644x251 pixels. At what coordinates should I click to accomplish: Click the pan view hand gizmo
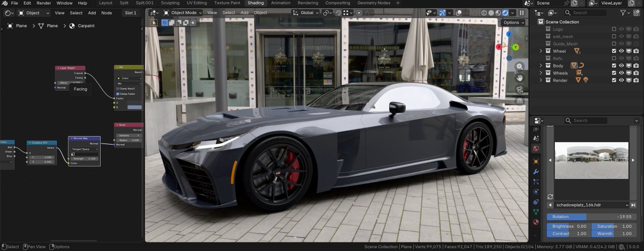tap(519, 78)
